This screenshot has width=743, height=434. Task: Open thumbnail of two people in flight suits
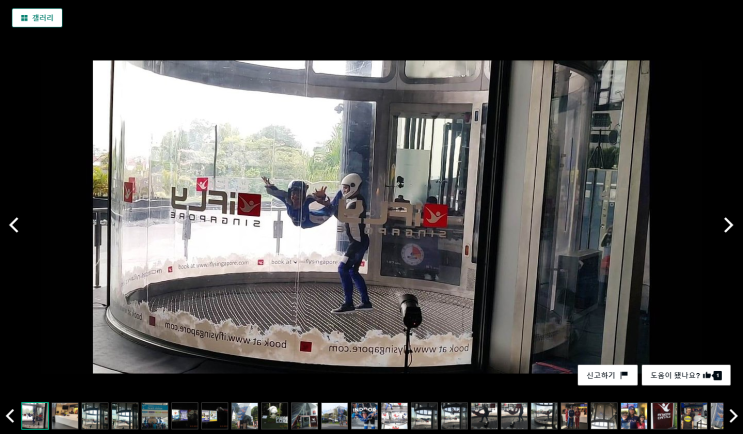(574, 416)
